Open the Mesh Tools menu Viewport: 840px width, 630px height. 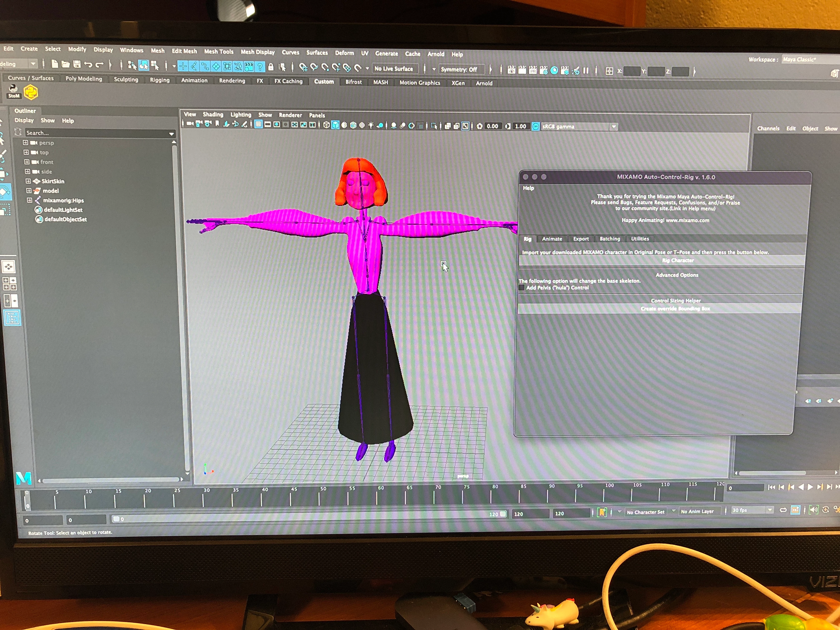(219, 51)
